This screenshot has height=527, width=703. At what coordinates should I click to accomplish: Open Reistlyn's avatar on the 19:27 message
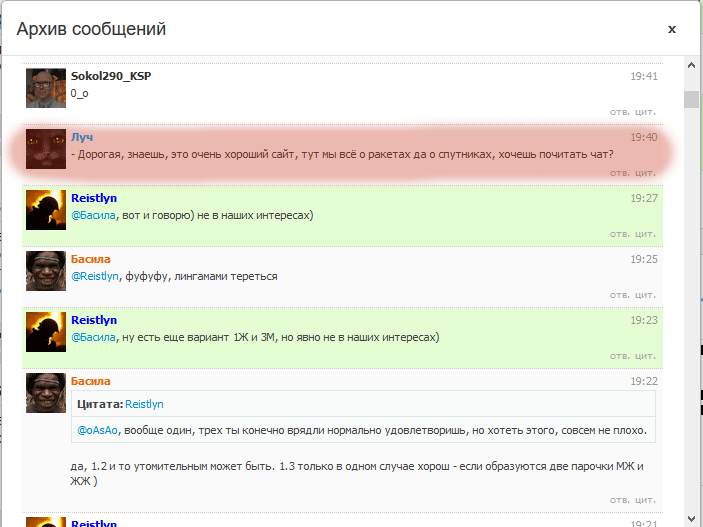tap(46, 210)
